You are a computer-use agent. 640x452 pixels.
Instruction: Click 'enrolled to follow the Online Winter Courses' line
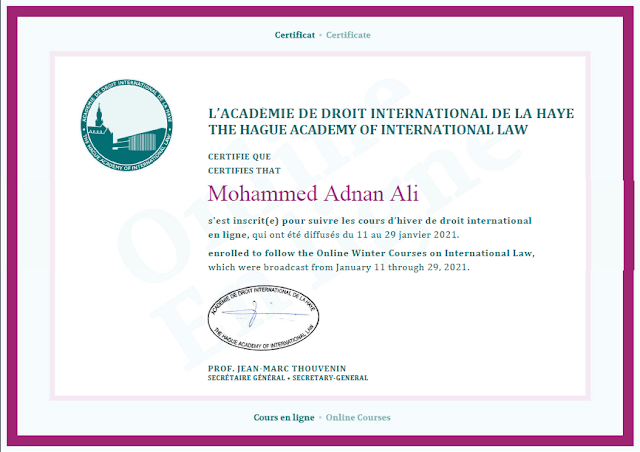371,253
